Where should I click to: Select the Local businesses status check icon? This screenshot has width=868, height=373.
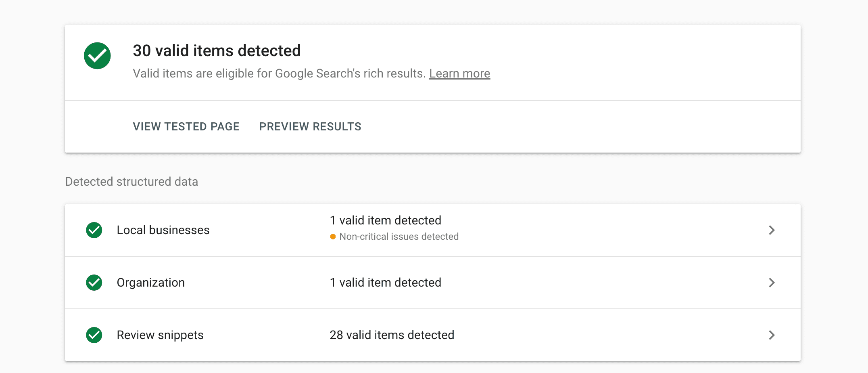pos(94,230)
